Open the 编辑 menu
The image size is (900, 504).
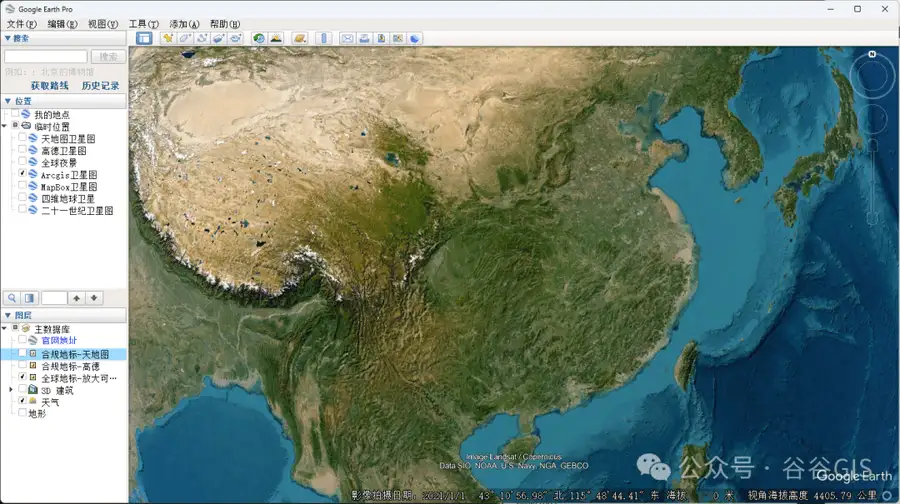(x=62, y=24)
